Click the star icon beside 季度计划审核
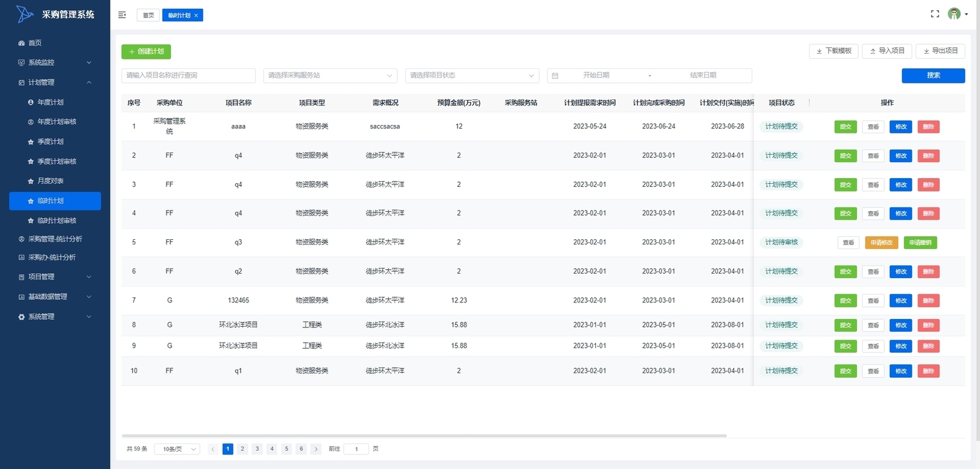 31,161
